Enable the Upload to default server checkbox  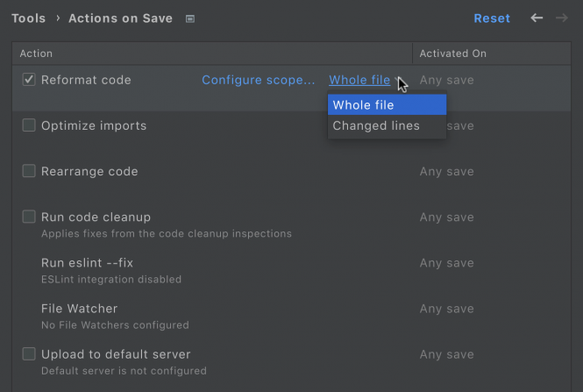(x=29, y=354)
